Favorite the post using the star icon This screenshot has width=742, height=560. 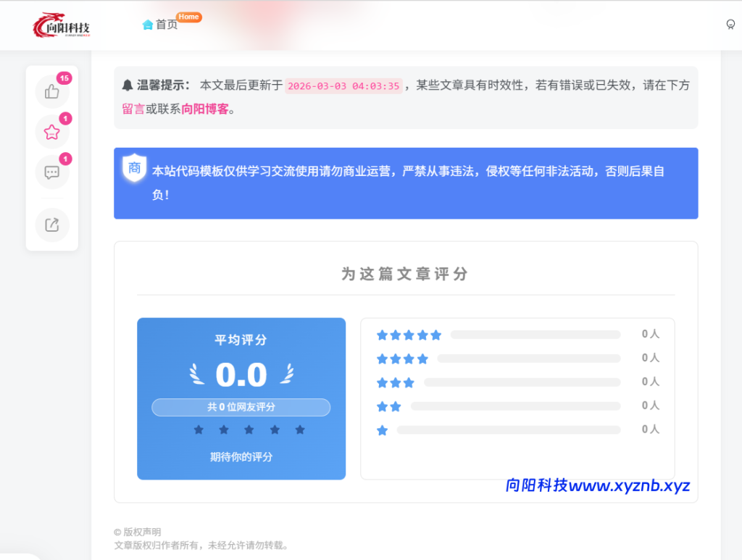pos(51,132)
